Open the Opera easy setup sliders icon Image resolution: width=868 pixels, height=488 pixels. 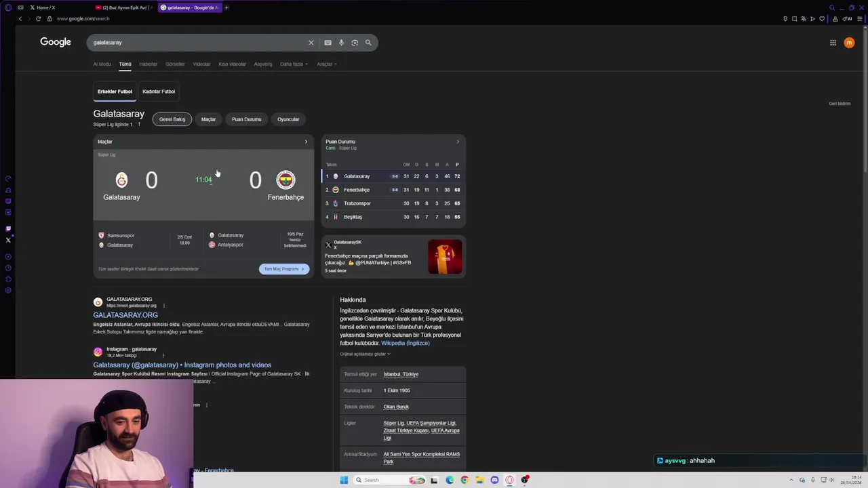[x=861, y=19]
